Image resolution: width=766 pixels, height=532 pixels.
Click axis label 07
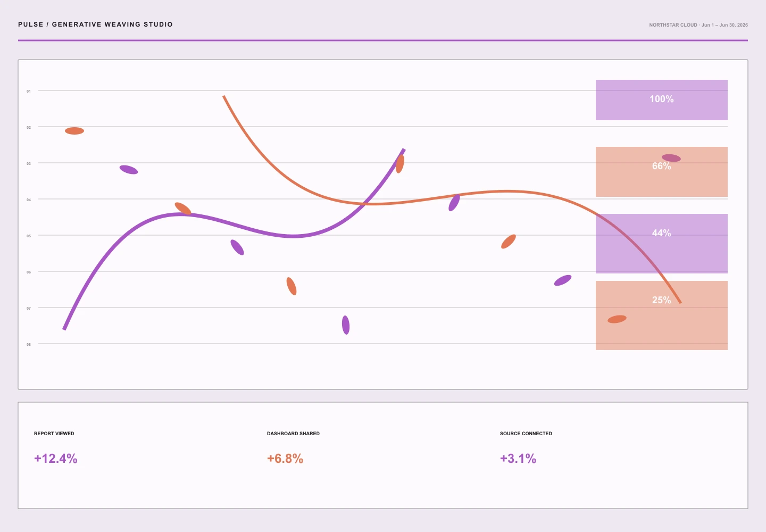click(29, 309)
